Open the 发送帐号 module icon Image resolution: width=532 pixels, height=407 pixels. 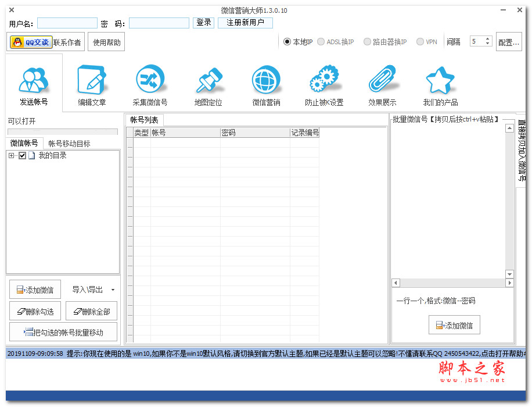pos(34,80)
